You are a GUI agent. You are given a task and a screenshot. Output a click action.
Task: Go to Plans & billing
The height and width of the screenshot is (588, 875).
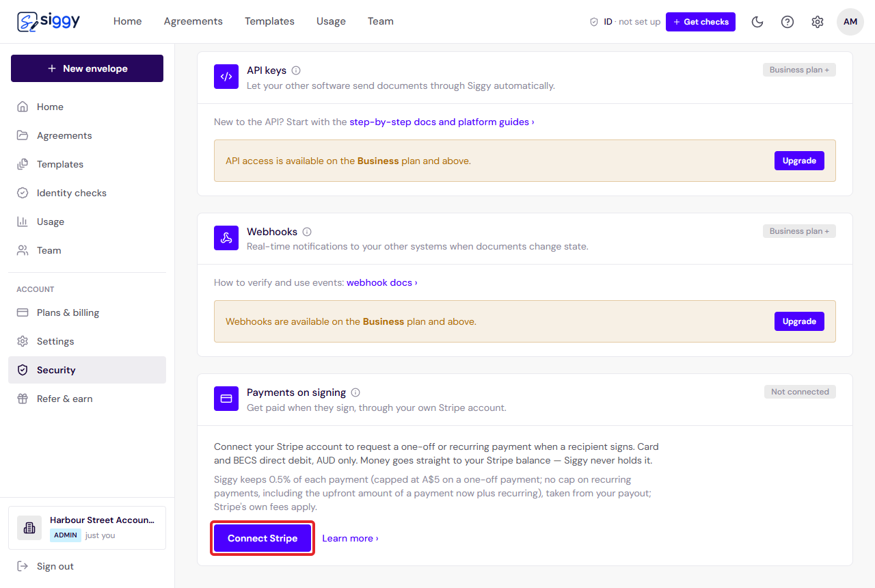[x=87, y=312]
